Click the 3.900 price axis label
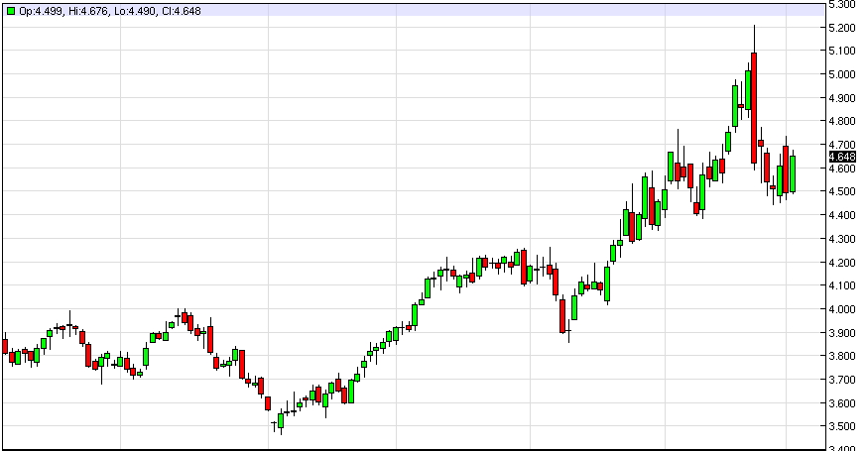The width and height of the screenshot is (868, 451). click(x=842, y=333)
